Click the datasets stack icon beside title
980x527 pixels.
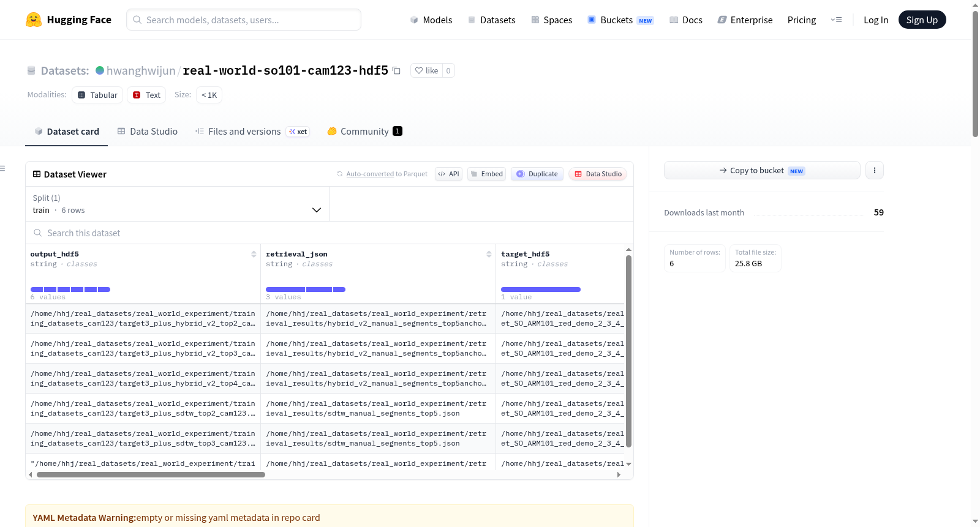tap(31, 70)
